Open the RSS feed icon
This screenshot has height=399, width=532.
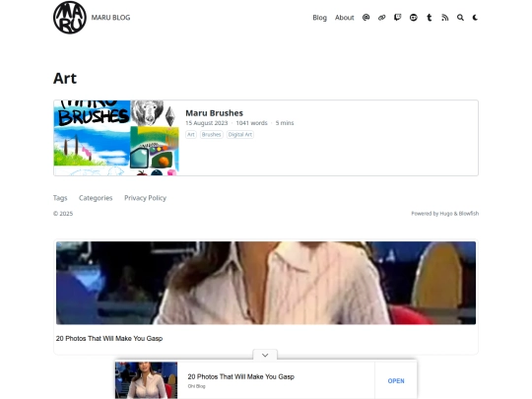(444, 18)
